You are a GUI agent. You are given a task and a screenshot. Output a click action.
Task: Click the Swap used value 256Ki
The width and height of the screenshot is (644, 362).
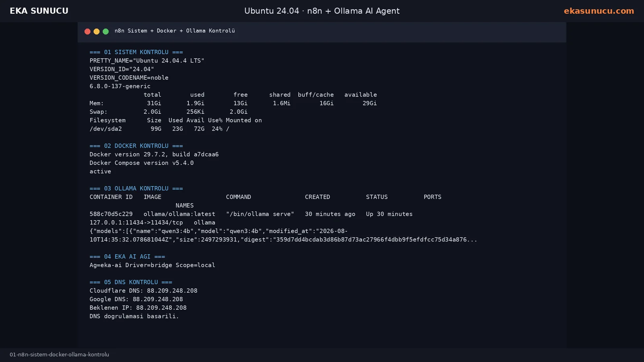click(195, 112)
